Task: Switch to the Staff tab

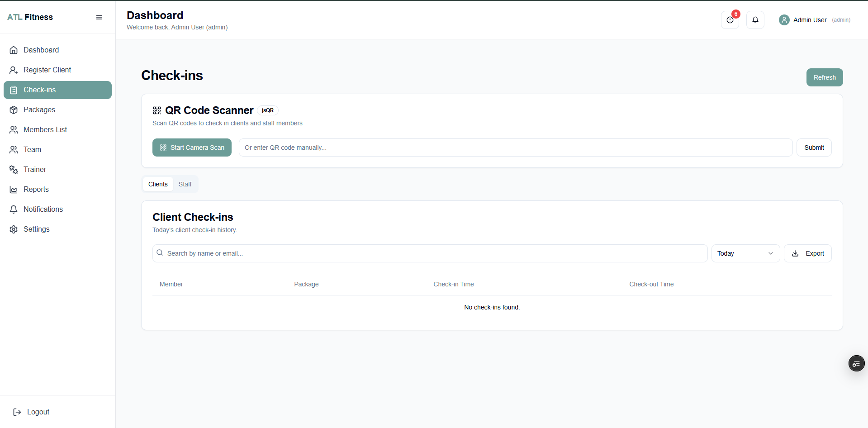Action: pos(185,184)
